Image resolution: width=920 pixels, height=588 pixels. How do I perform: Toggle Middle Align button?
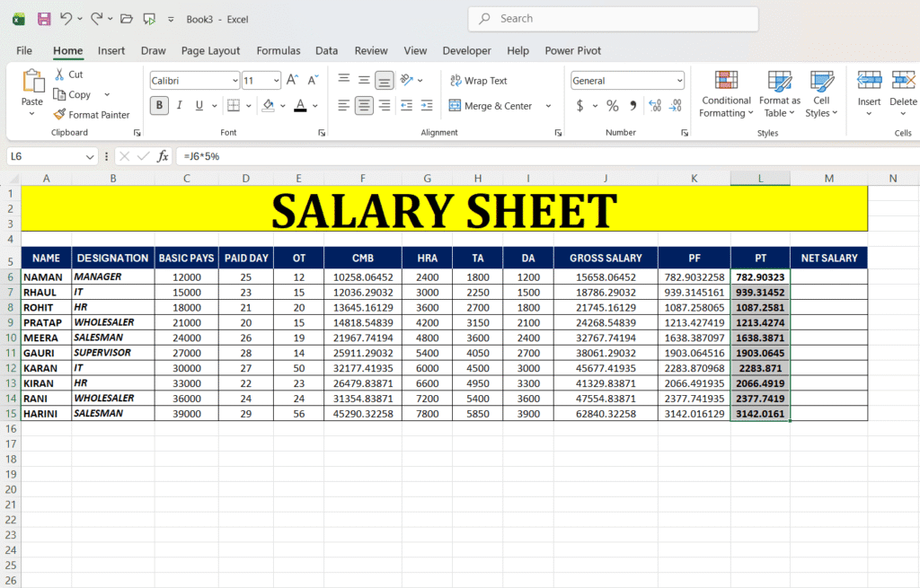click(364, 80)
